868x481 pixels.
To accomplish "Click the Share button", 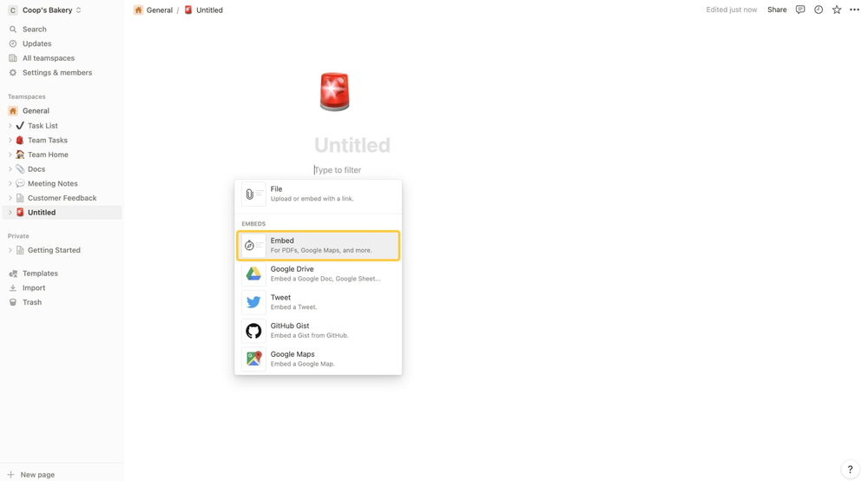I will (777, 10).
